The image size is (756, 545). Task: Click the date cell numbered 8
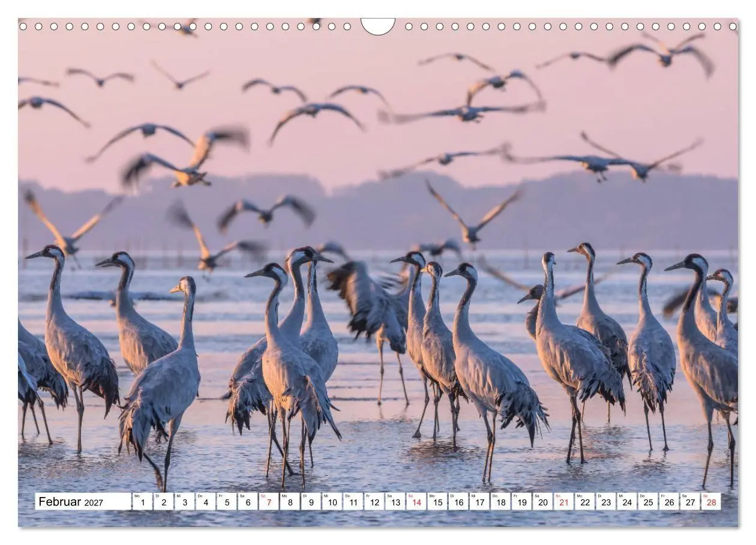pos(290,502)
